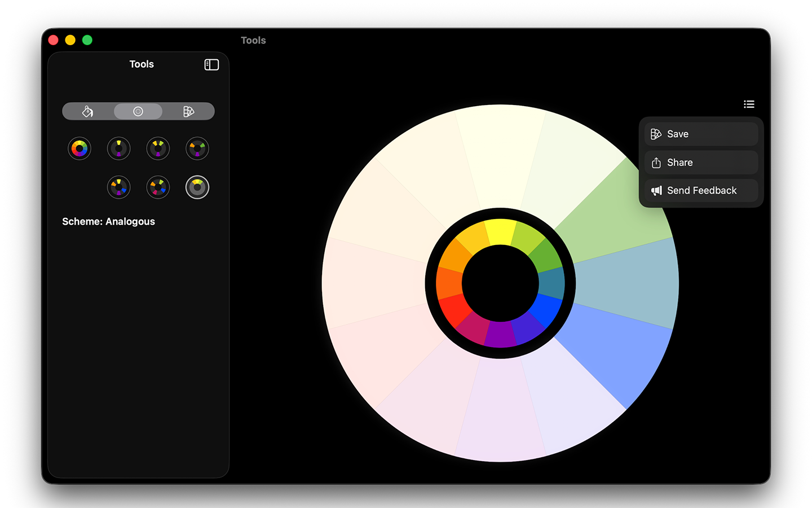Click the black center of the wheel
The image size is (812, 508).
500,283
